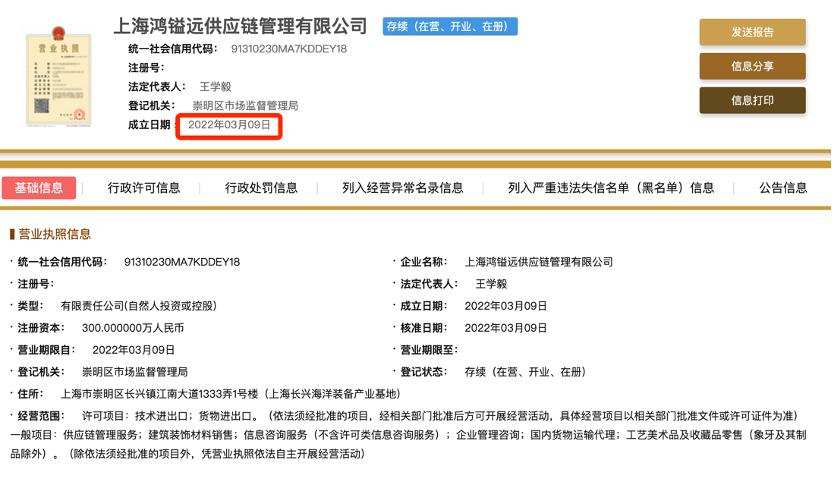832x482 pixels.
Task: Click header registration authority 崇明区市场监督管理局
Action: 245,106
